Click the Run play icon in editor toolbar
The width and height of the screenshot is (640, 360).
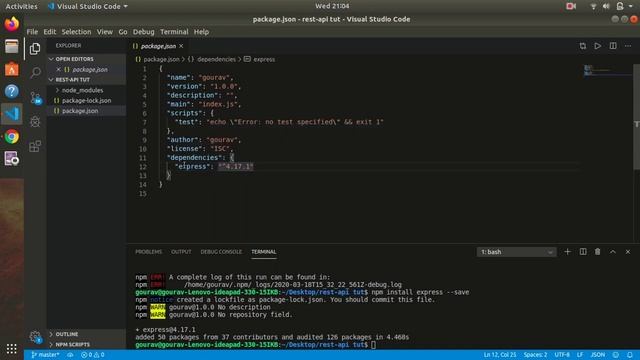pos(598,46)
